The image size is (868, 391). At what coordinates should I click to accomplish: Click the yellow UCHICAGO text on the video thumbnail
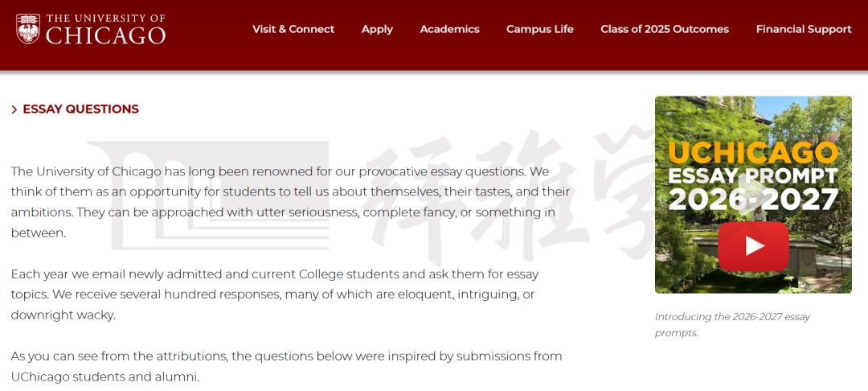coord(753,152)
